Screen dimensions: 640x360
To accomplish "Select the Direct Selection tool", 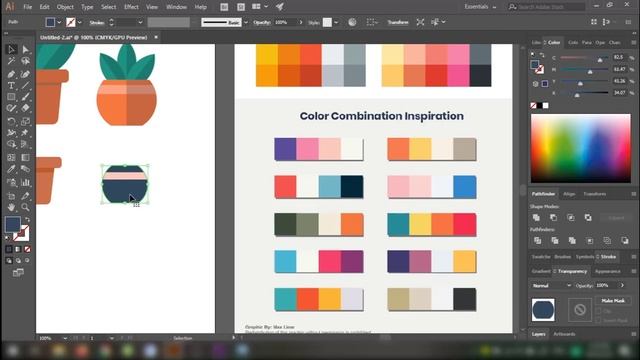I will click(x=25, y=49).
